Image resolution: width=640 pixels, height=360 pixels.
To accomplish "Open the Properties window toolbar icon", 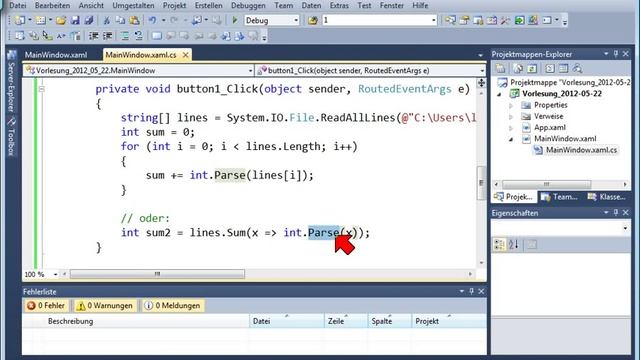I will 464,20.
